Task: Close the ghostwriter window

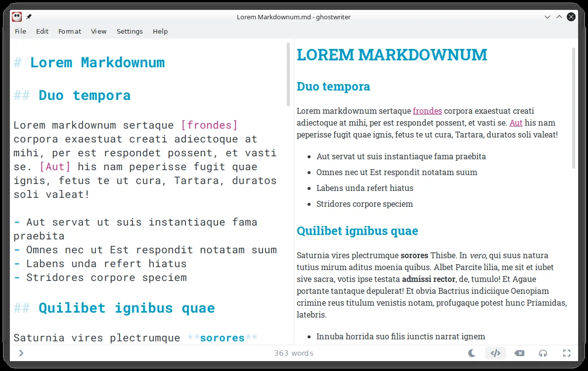Action: [571, 17]
